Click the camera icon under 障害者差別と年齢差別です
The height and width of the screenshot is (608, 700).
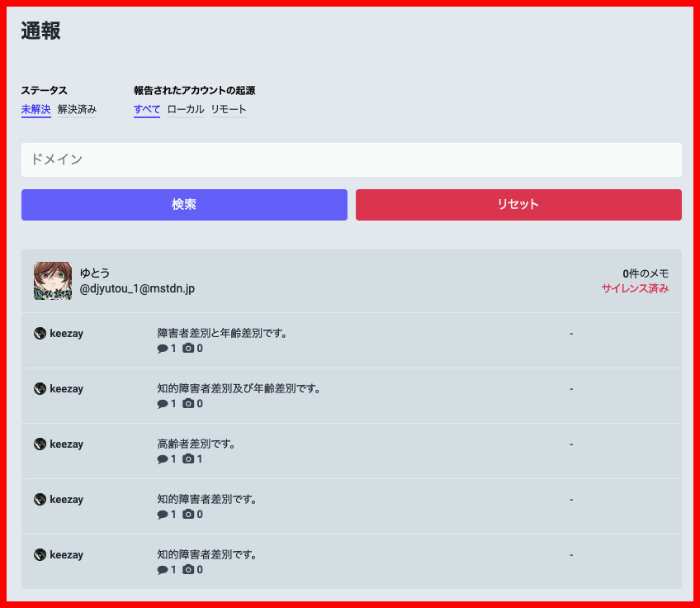tap(188, 348)
